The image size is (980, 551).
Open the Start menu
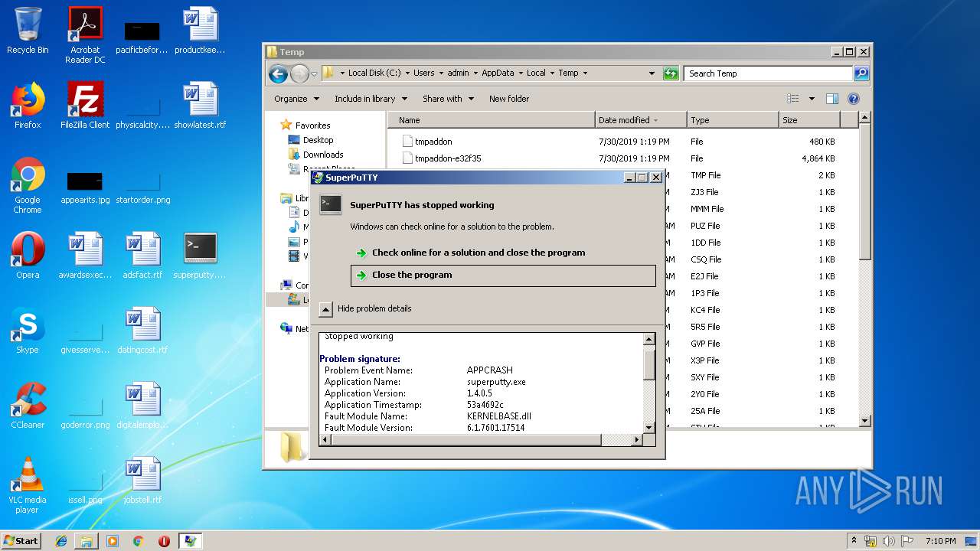(21, 541)
